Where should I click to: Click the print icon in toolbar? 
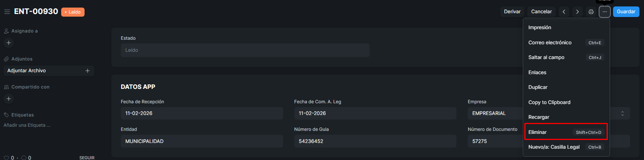[x=591, y=12]
